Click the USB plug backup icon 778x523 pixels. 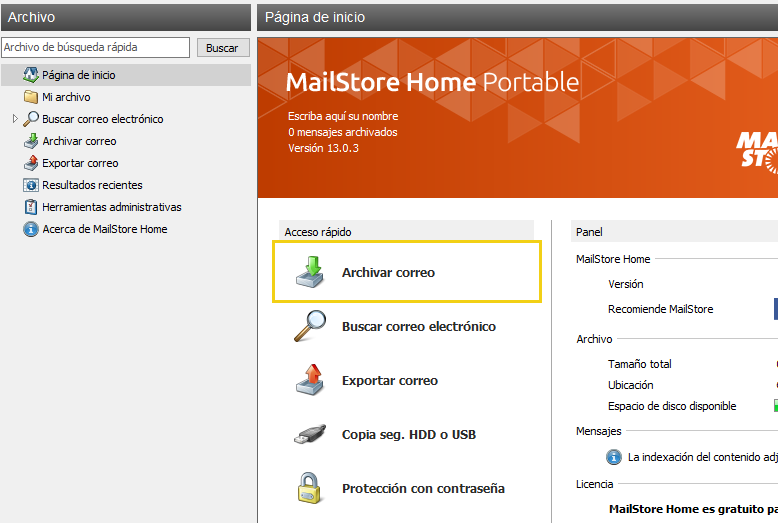point(311,434)
